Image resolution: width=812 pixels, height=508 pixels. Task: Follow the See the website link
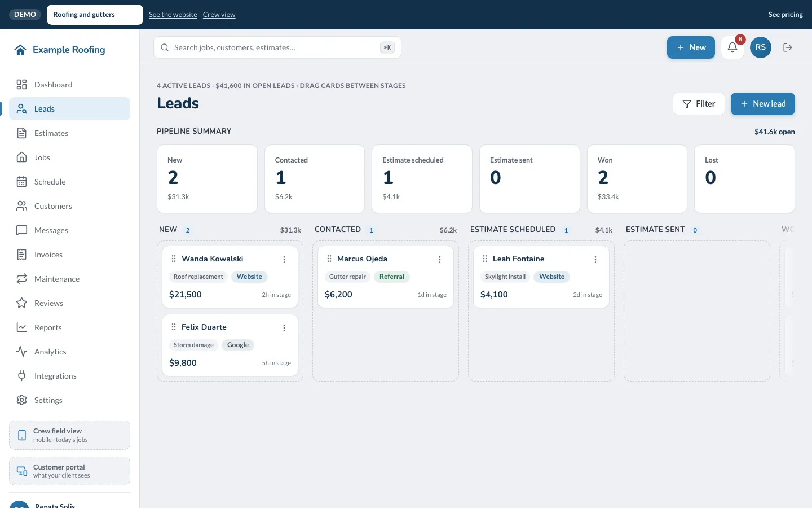pos(173,15)
